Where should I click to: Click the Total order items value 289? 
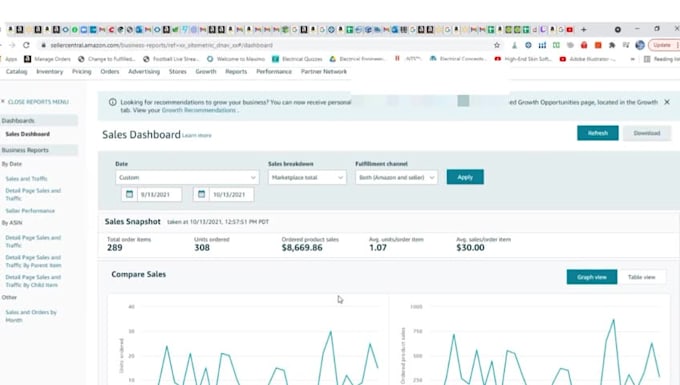coord(114,248)
